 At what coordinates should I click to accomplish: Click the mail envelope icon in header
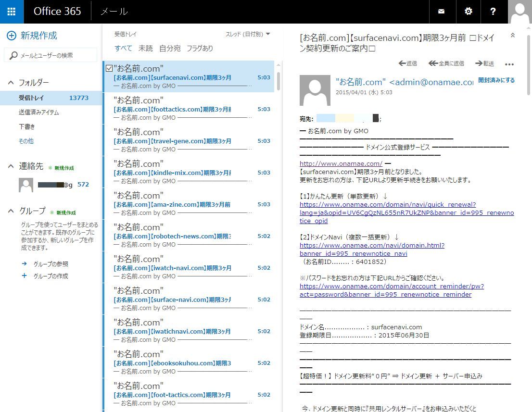[x=442, y=12]
